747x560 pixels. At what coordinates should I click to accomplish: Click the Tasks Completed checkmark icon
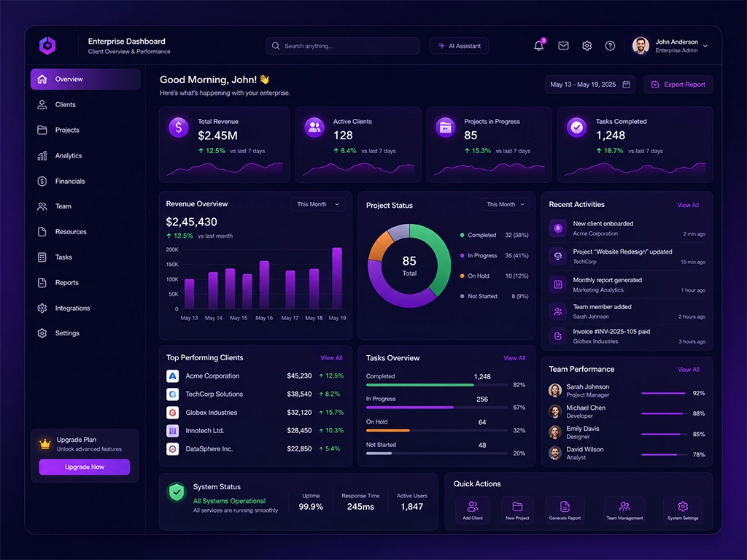[577, 127]
